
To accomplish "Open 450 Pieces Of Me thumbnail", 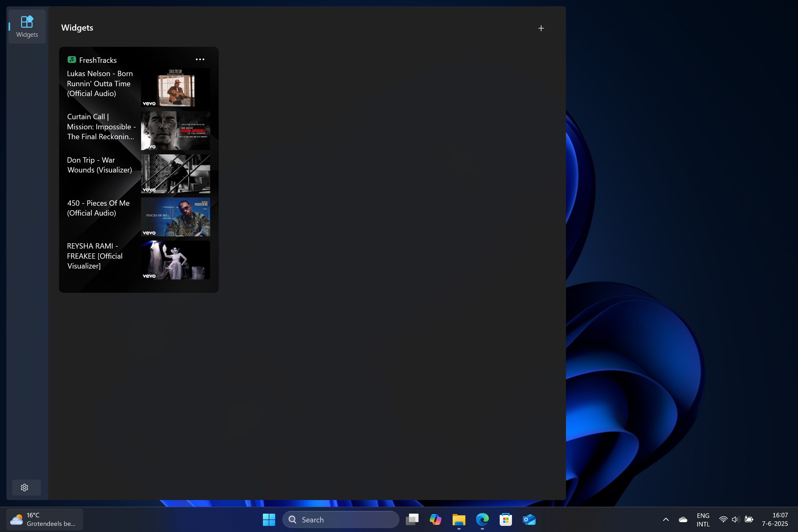I will click(175, 217).
